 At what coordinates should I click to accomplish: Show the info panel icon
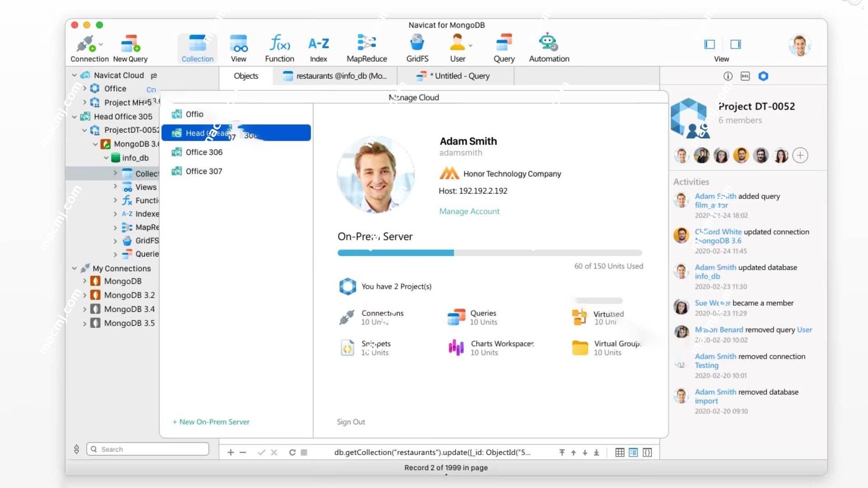[x=727, y=76]
